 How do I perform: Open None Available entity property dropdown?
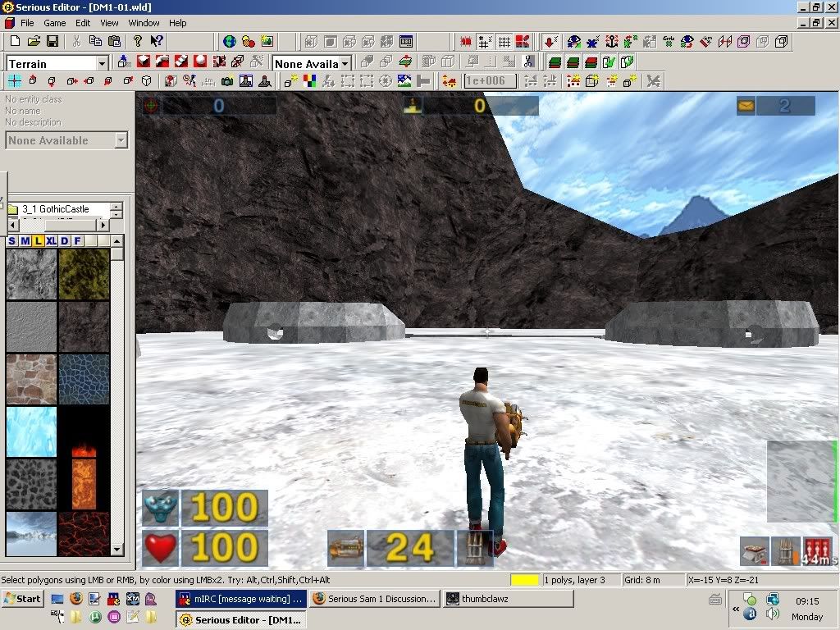click(121, 140)
